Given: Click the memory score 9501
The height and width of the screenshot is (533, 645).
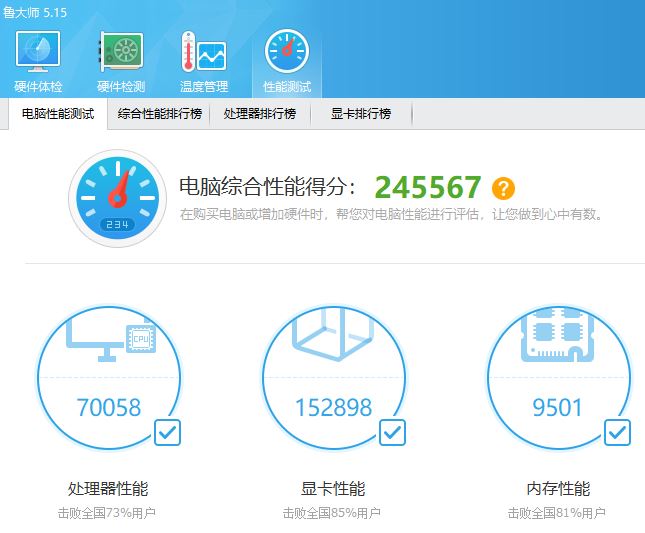Looking at the screenshot, I should pos(557,408).
